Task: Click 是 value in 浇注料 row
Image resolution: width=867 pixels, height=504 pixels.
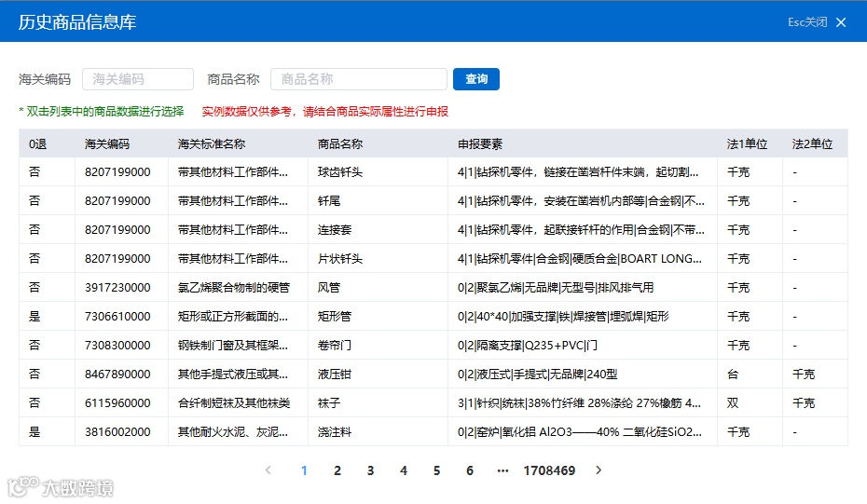Action: tap(34, 431)
